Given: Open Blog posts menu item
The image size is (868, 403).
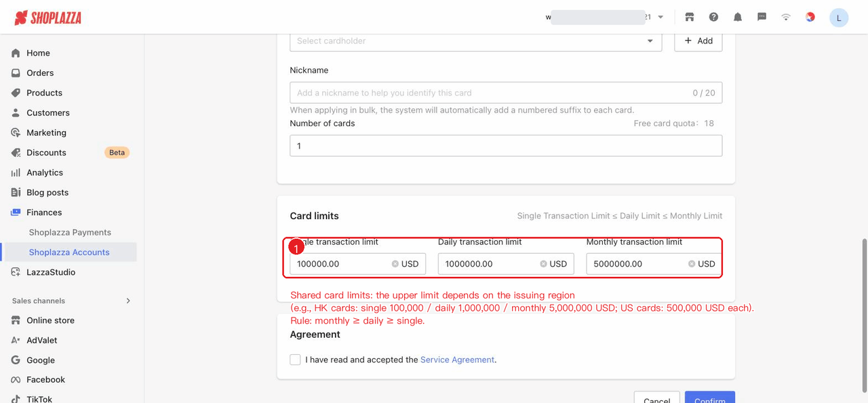Looking at the screenshot, I should [x=47, y=193].
